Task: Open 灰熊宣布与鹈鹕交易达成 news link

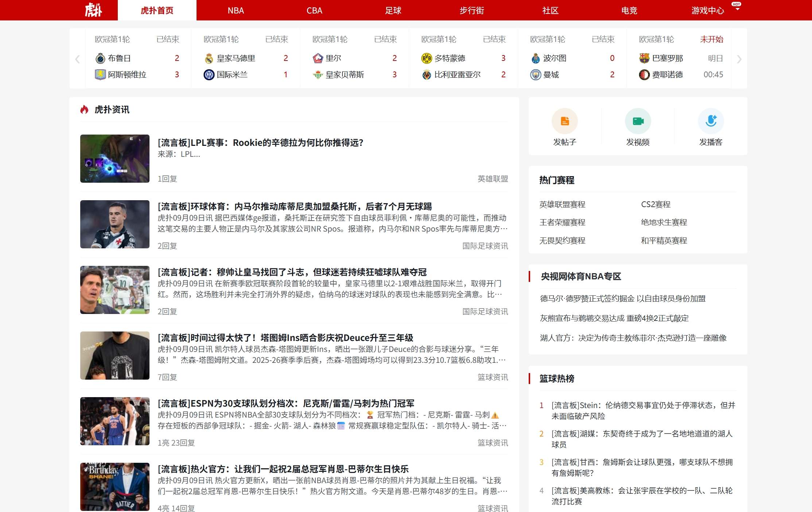Action: [x=614, y=318]
